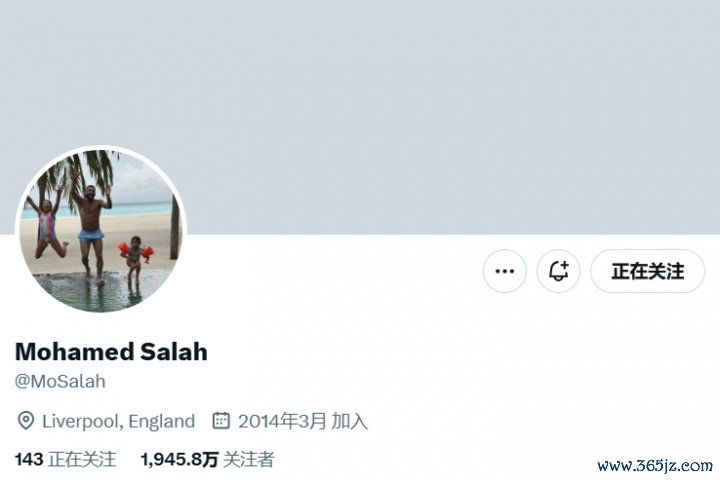Click the child with red floaties in the avatar
Viewport: 720px width, 481px height.
pos(135,258)
